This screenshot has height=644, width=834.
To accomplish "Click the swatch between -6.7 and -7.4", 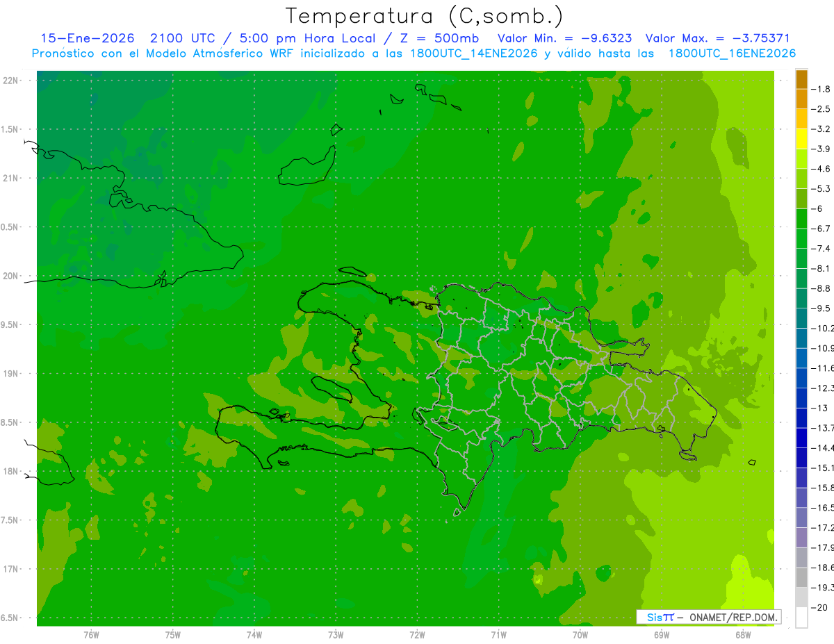I will (801, 238).
